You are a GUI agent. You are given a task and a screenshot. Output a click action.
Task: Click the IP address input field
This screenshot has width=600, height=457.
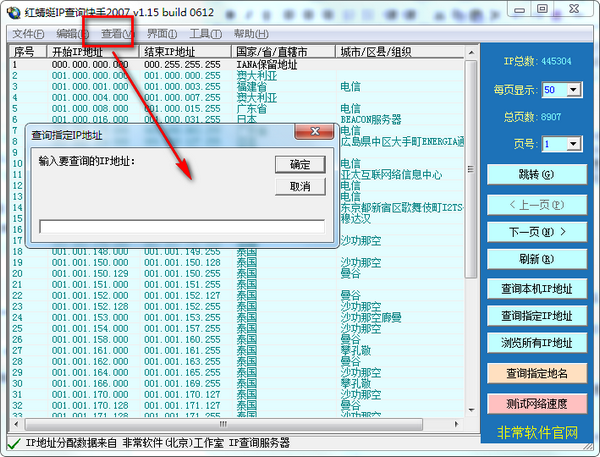tap(181, 226)
